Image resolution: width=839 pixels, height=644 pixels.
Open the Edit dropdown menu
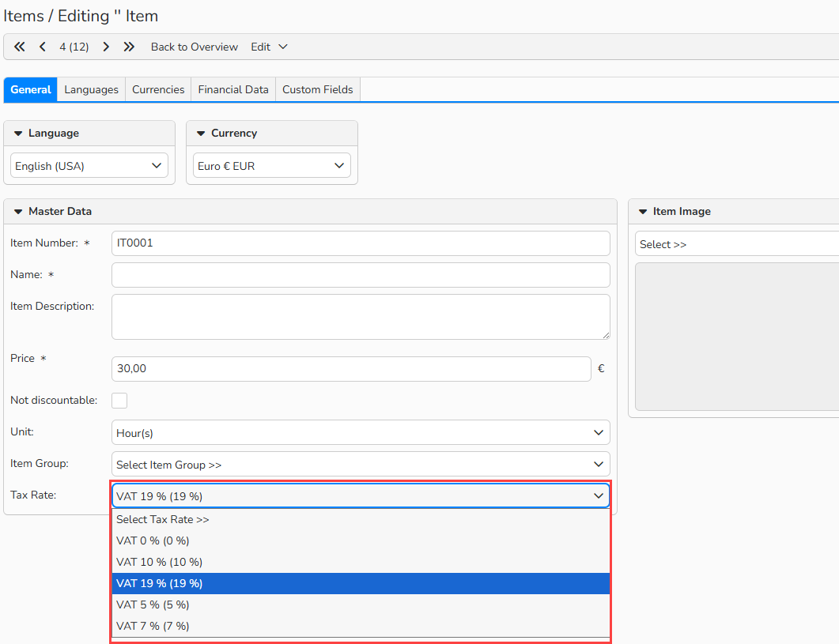tap(269, 47)
